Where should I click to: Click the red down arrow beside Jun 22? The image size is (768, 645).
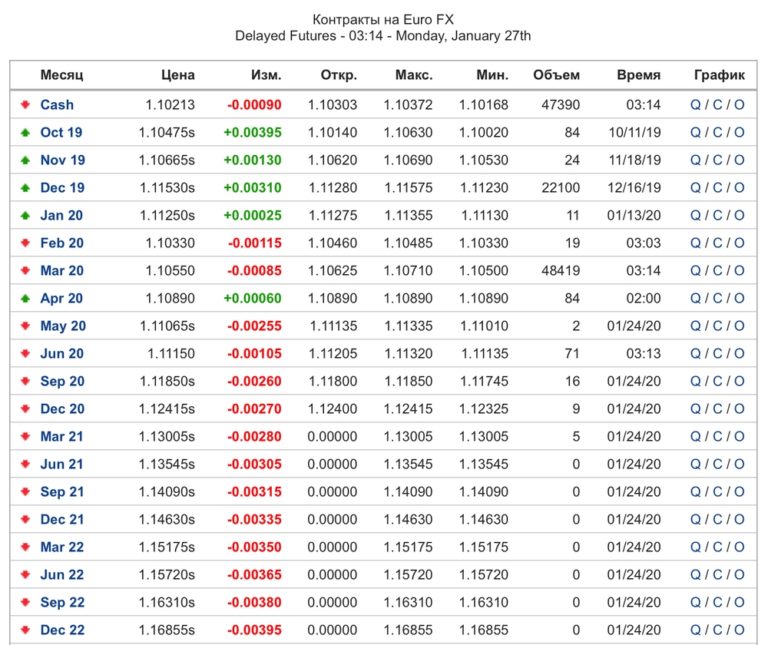coord(25,574)
